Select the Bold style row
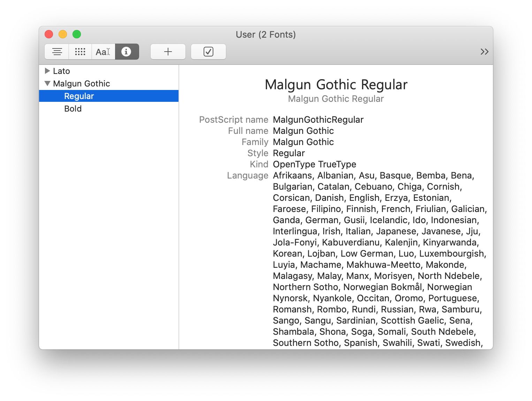Viewport: 532px width, 401px height. point(109,108)
